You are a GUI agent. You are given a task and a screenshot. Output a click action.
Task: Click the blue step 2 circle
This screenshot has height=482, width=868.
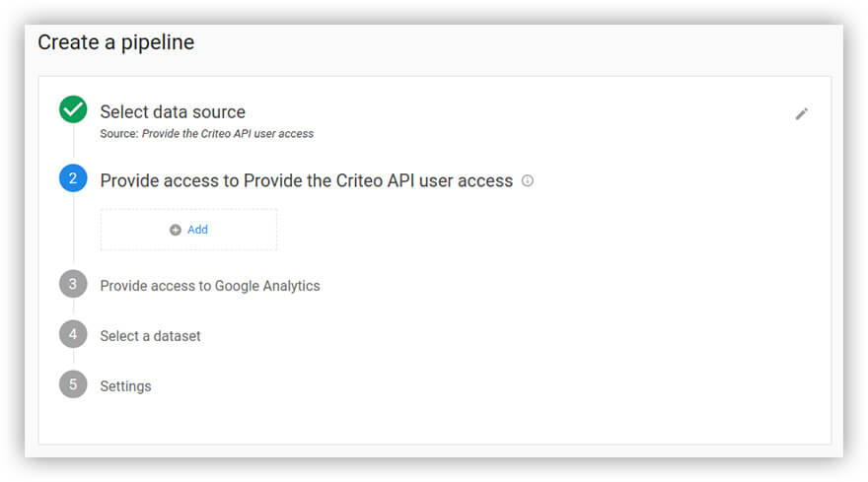click(x=73, y=178)
